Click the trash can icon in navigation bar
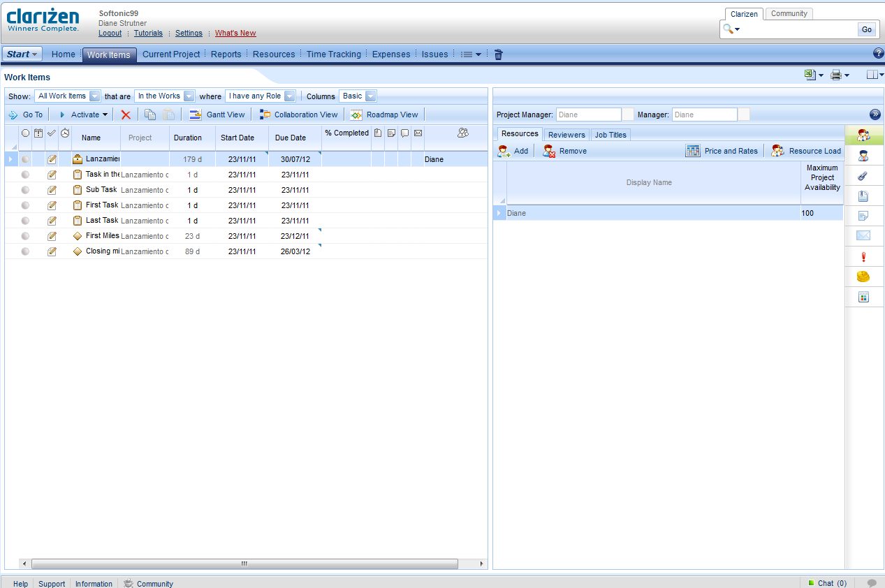Screen dimensions: 885x588 (498, 54)
